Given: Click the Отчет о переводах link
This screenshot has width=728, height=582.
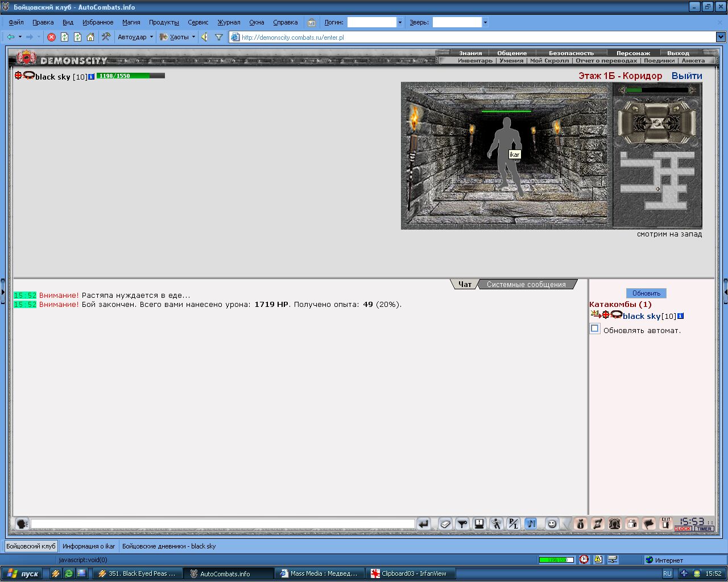Looking at the screenshot, I should (x=606, y=60).
